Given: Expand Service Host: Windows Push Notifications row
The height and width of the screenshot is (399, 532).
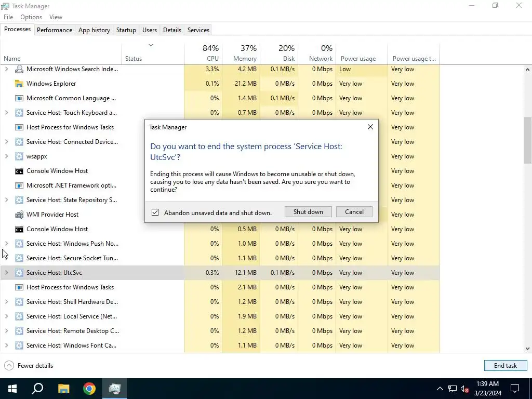Looking at the screenshot, I should 6,244.
